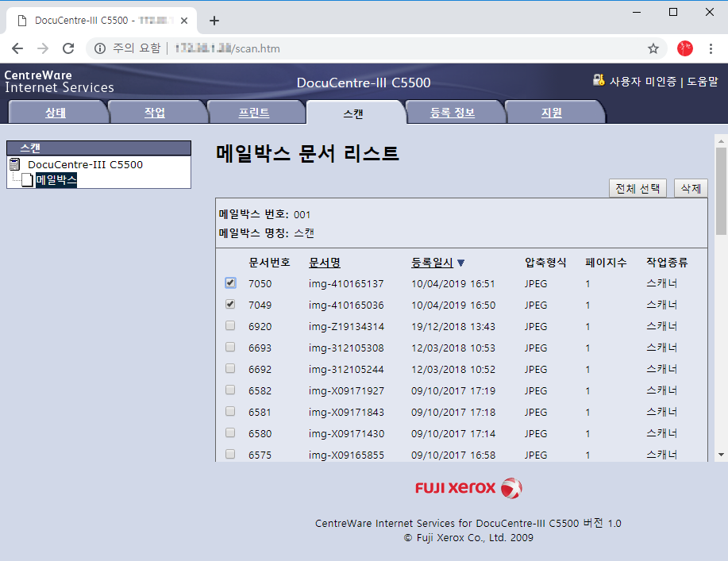Check document 6692 checkbox
728x561 pixels.
tap(230, 368)
